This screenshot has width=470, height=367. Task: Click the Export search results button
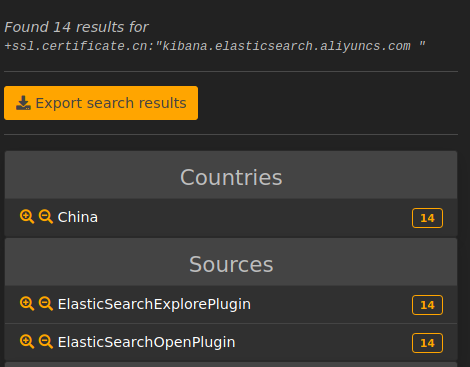click(x=101, y=103)
